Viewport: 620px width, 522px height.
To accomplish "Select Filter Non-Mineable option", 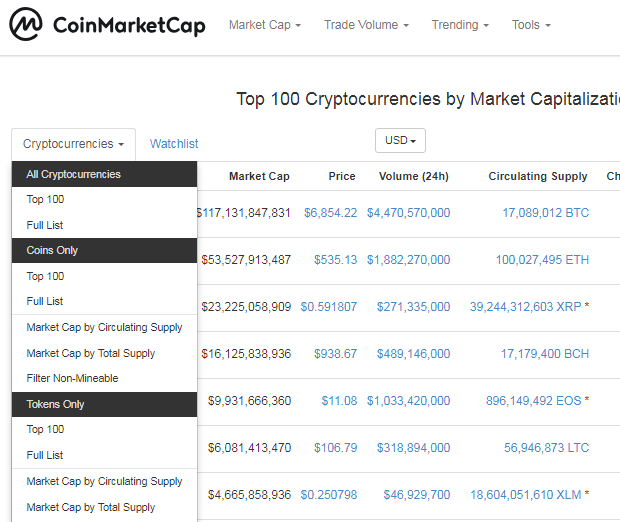I will [72, 378].
